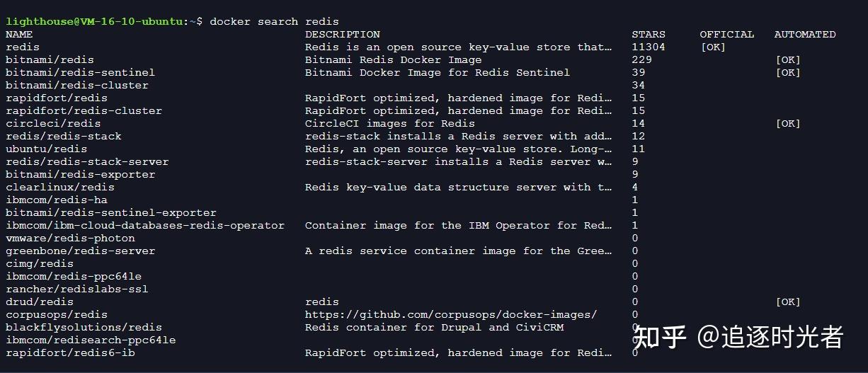Viewport: 868px width, 373px height.
Task: Click the redis/redis-stack-server image name
Action: click(x=87, y=161)
